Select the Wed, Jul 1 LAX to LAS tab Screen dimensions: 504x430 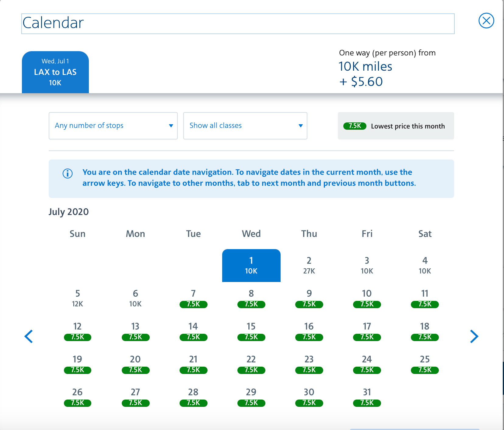(55, 72)
